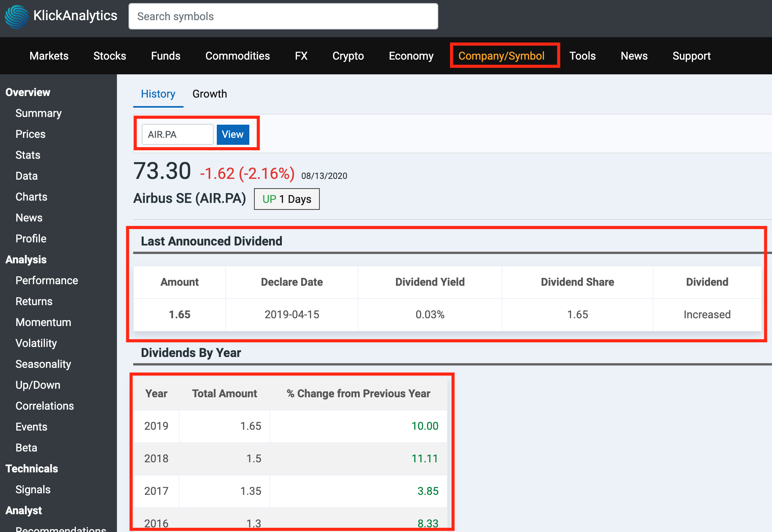Click the Technicals section heading
This screenshot has height=532, width=772.
(x=32, y=469)
